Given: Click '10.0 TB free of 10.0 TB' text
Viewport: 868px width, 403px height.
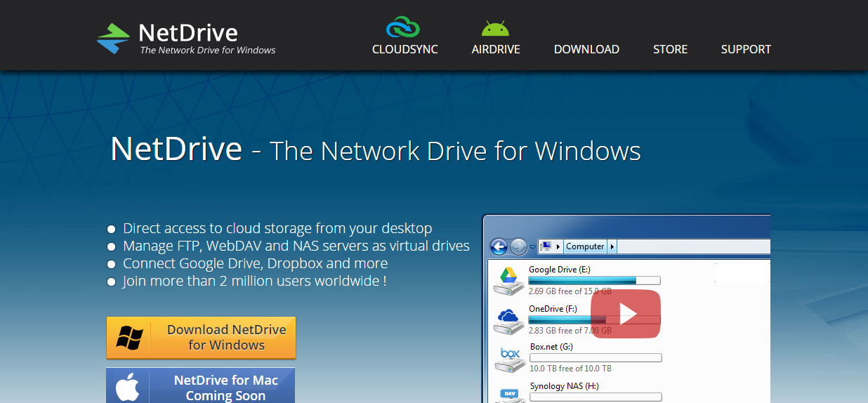Looking at the screenshot, I should coord(570,368).
